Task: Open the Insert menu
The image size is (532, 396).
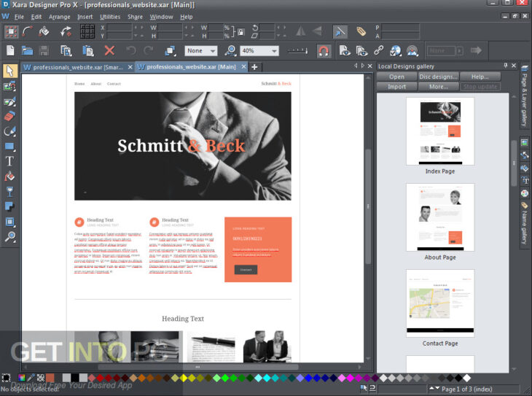Action: 85,17
